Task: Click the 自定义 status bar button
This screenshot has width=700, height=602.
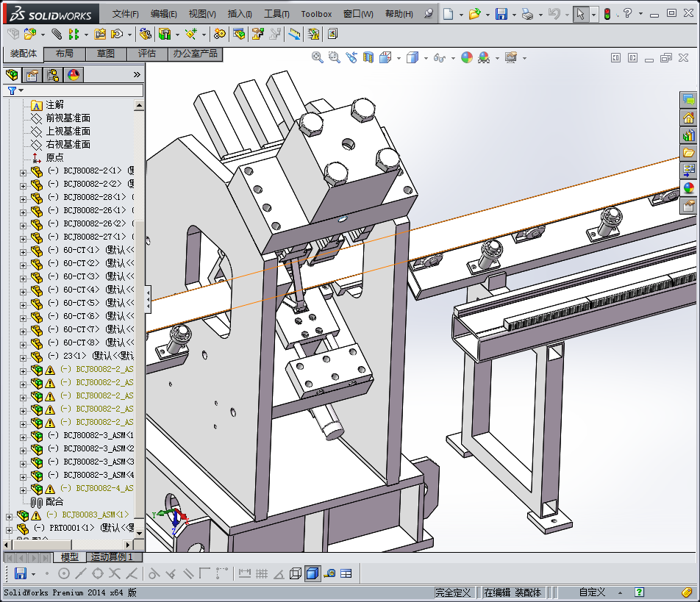Action: coord(592,592)
